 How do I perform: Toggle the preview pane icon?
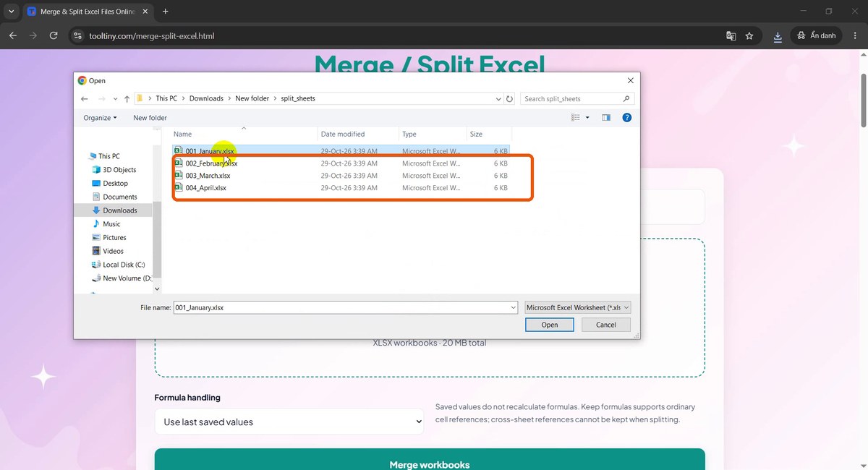tap(606, 117)
